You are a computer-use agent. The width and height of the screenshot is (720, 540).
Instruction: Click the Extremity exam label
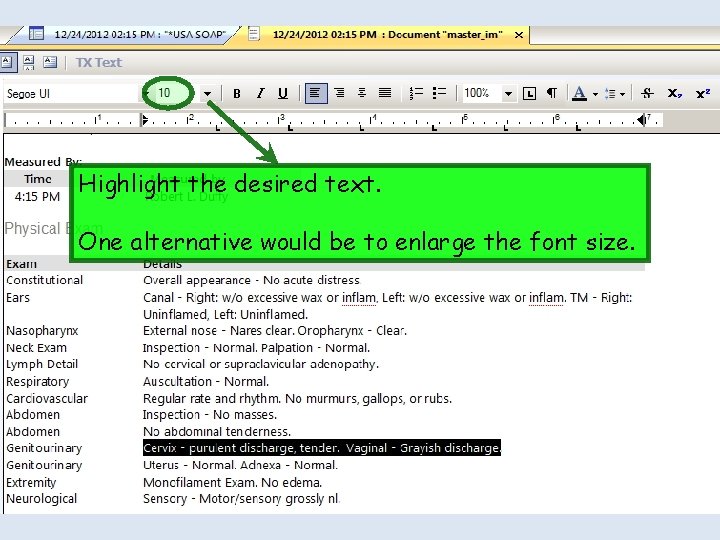[x=31, y=483]
